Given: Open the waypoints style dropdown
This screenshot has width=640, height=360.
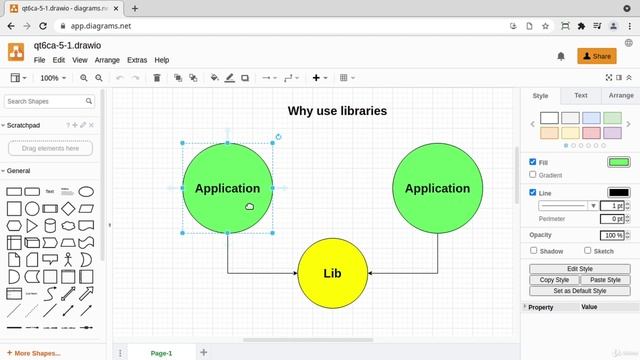Looking at the screenshot, I should click(291, 78).
